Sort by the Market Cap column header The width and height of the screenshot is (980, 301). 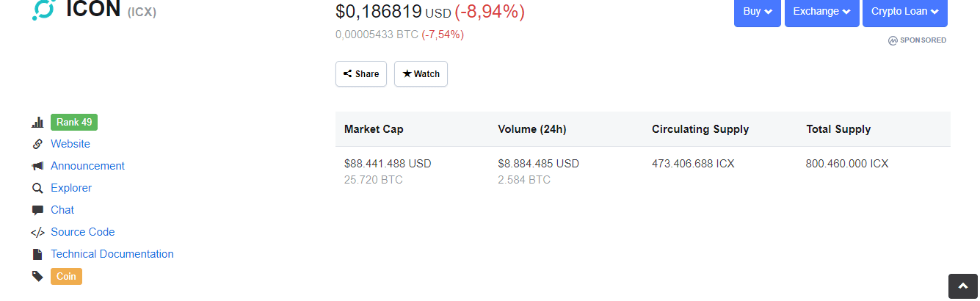[374, 129]
